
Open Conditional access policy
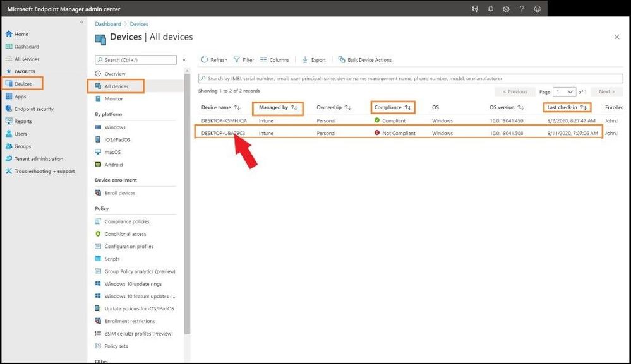click(121, 234)
